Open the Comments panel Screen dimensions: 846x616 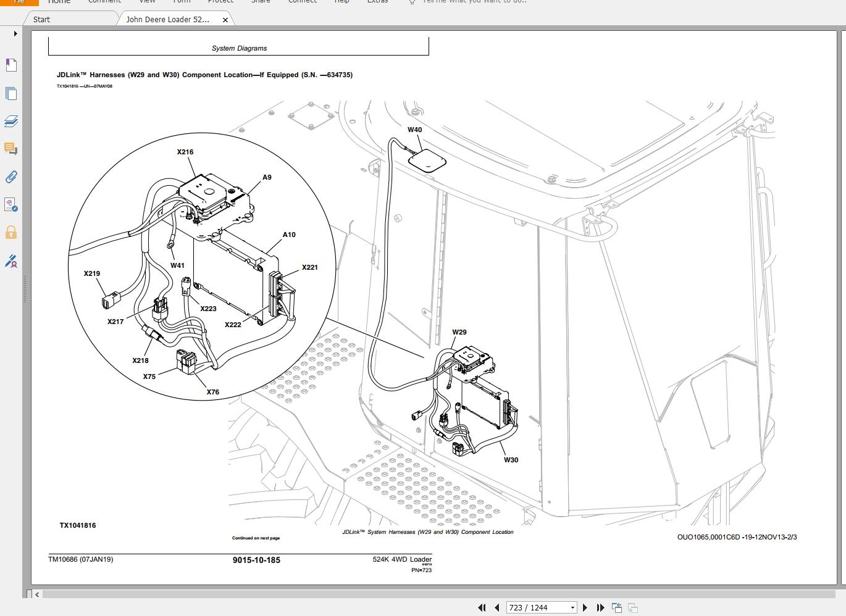[10, 149]
